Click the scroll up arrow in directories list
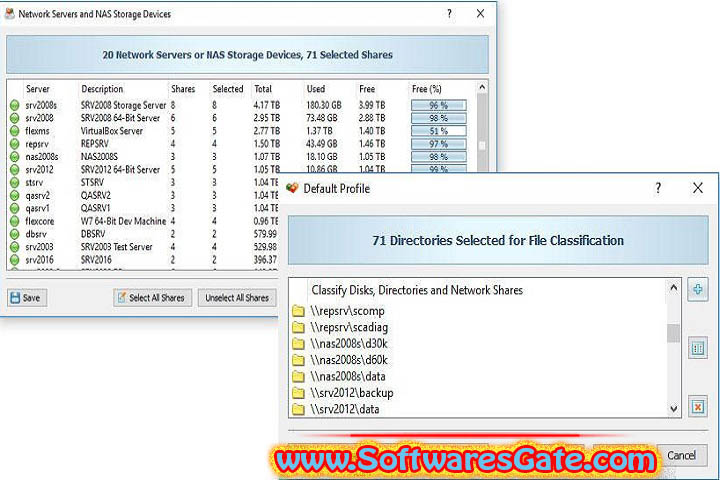 [x=673, y=288]
